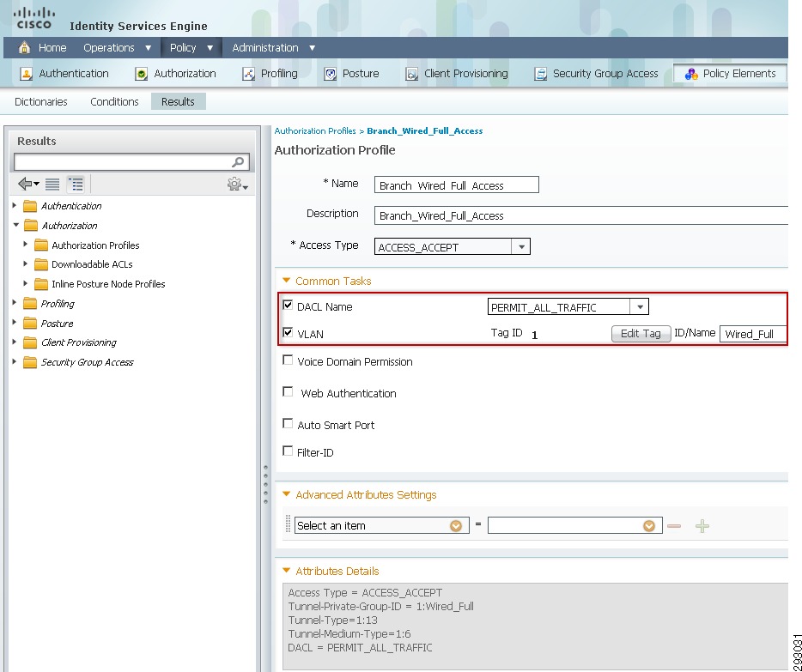Viewport: 802px width, 672px height.
Task: Expand the Authentication tree node
Action: tap(15, 205)
